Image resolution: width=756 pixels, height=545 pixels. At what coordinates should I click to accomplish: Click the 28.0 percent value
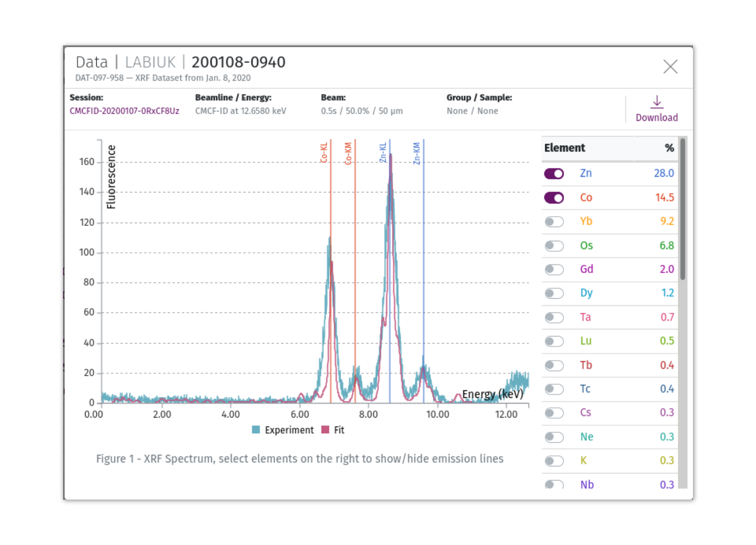[x=664, y=173]
